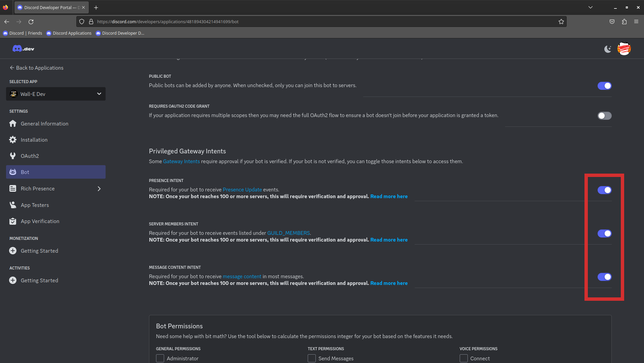
Task: Close the Discord Developer Portal tab
Action: tap(83, 7)
